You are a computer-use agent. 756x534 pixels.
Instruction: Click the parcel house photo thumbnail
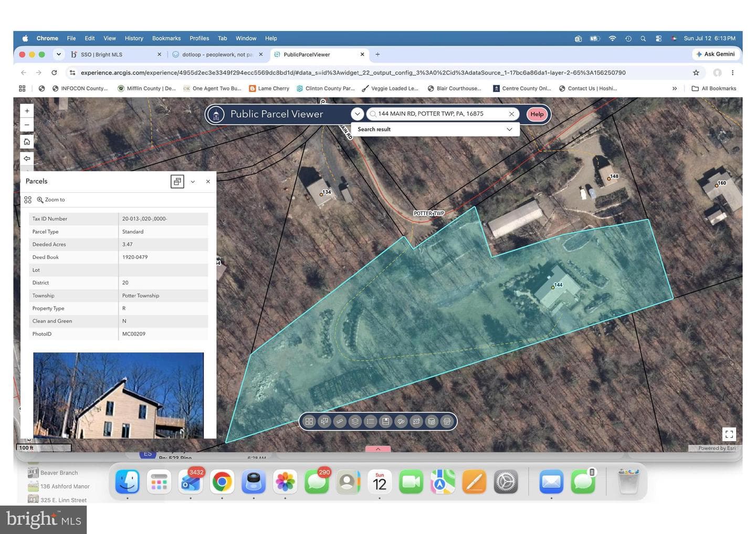tap(118, 395)
